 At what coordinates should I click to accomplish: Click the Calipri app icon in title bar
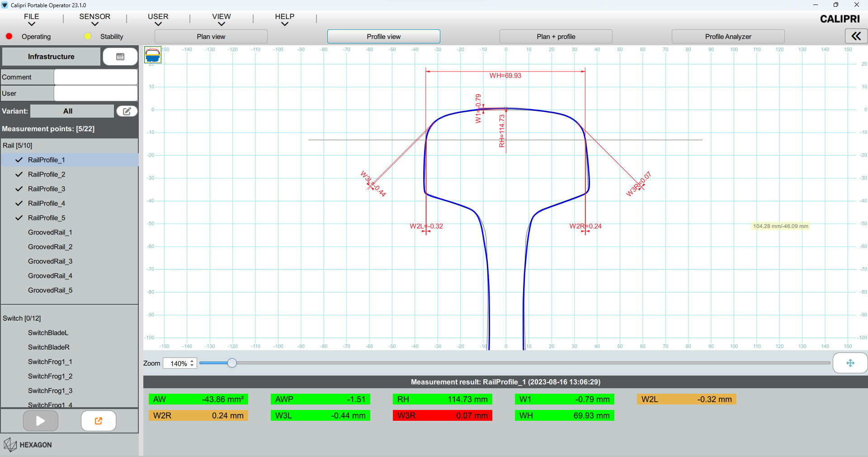(x=5, y=5)
